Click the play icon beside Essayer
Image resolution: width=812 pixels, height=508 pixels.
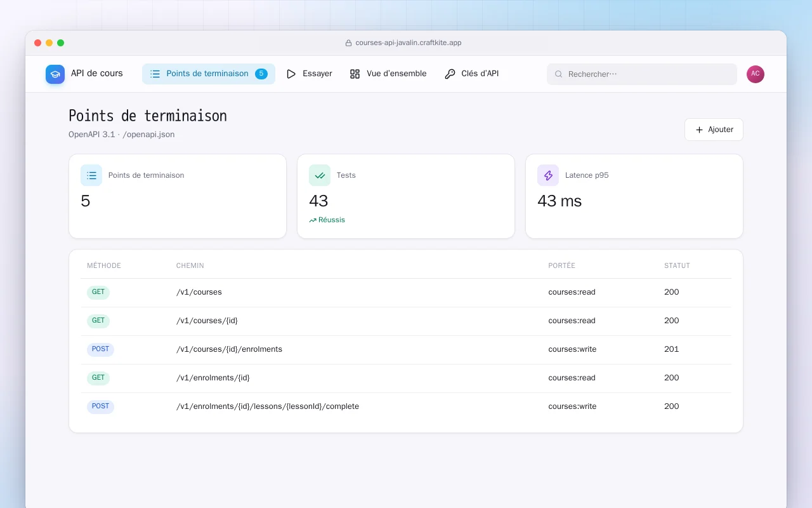click(291, 74)
